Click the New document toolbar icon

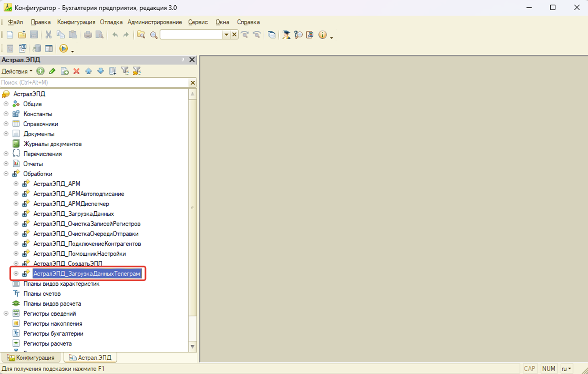click(x=10, y=35)
